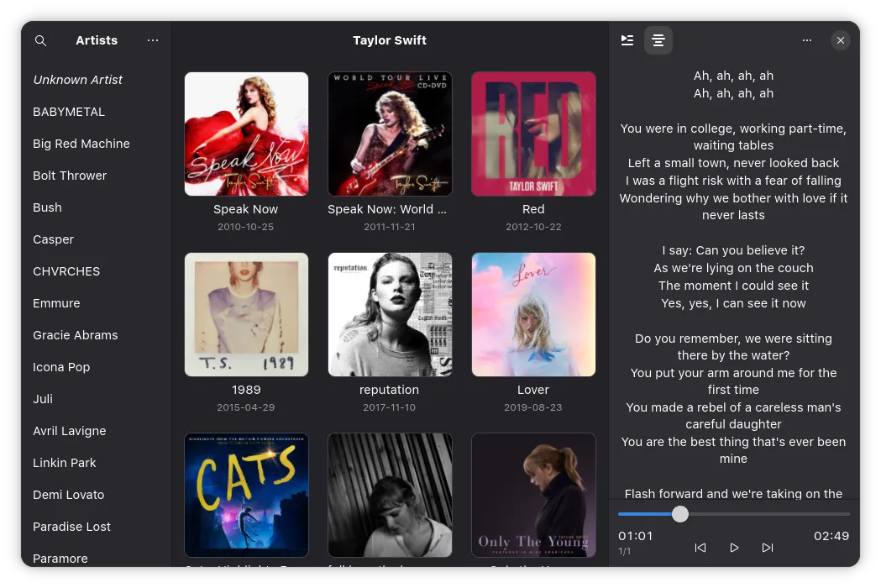The image size is (881, 588).
Task: Click the search icon in the Artists sidebar
Action: pyautogui.click(x=40, y=40)
